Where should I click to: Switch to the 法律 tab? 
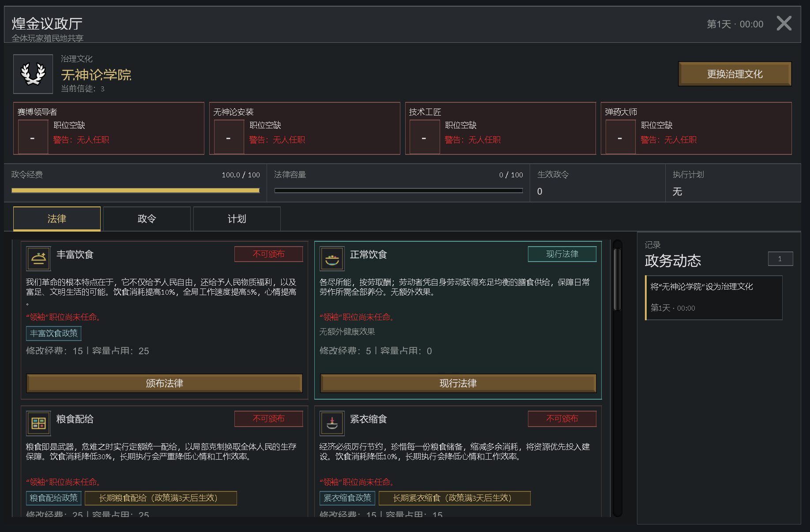[57, 219]
